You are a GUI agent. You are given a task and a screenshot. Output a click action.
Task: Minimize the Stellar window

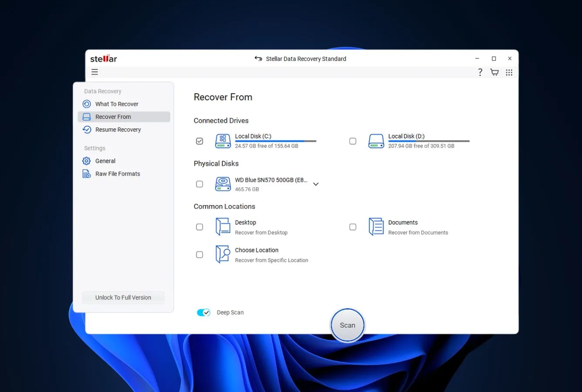[x=477, y=58]
